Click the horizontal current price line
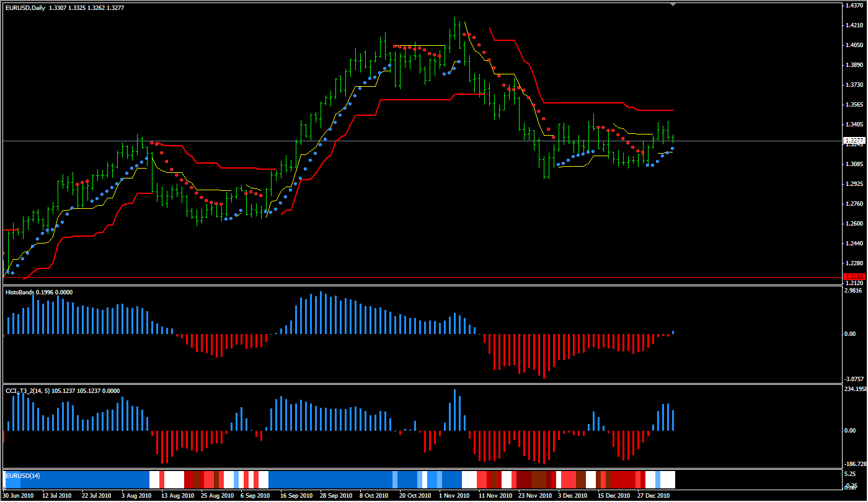This screenshot has height=502, width=868. 434,141
